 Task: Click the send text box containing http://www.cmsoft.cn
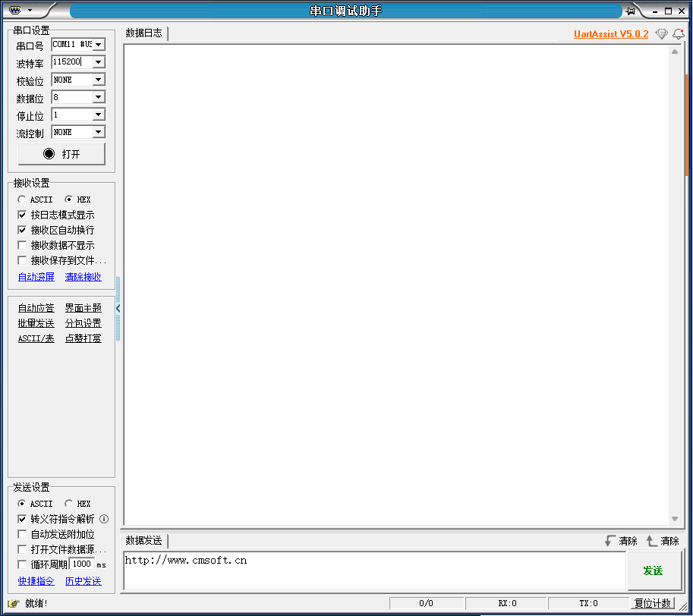coord(375,570)
